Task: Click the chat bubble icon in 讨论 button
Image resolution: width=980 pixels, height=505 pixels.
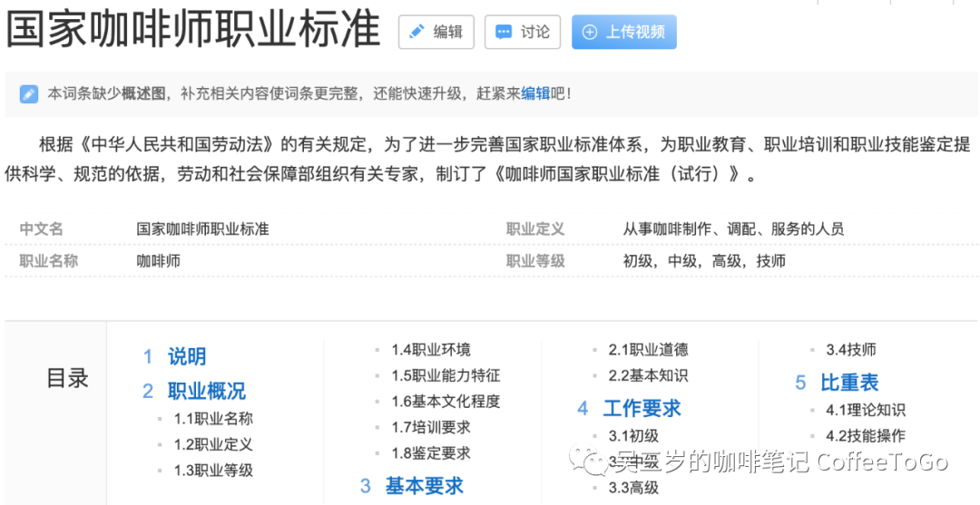Action: pos(504,33)
